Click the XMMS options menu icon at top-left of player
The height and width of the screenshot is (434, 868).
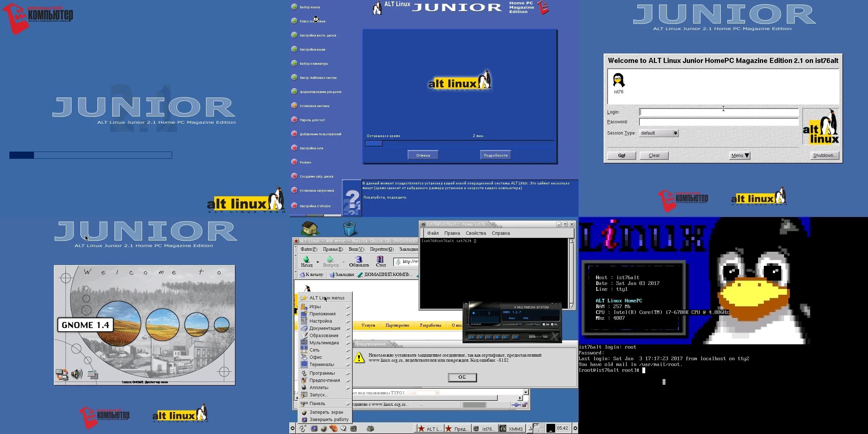467,304
